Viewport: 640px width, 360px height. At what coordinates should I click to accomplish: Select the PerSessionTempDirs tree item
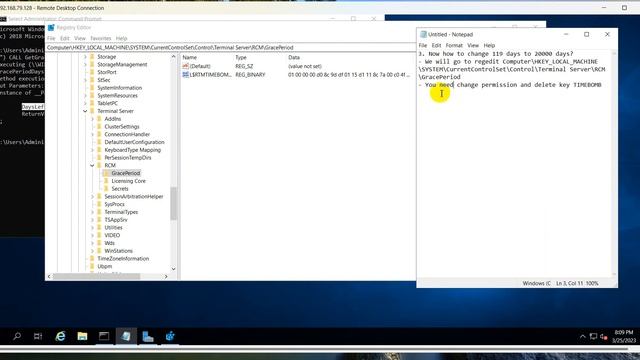[128, 158]
